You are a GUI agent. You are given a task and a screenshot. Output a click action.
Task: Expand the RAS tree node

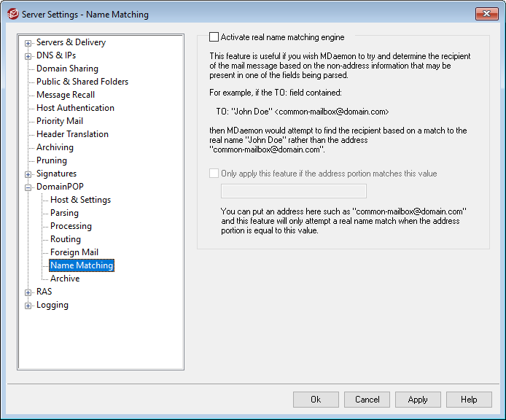28,292
